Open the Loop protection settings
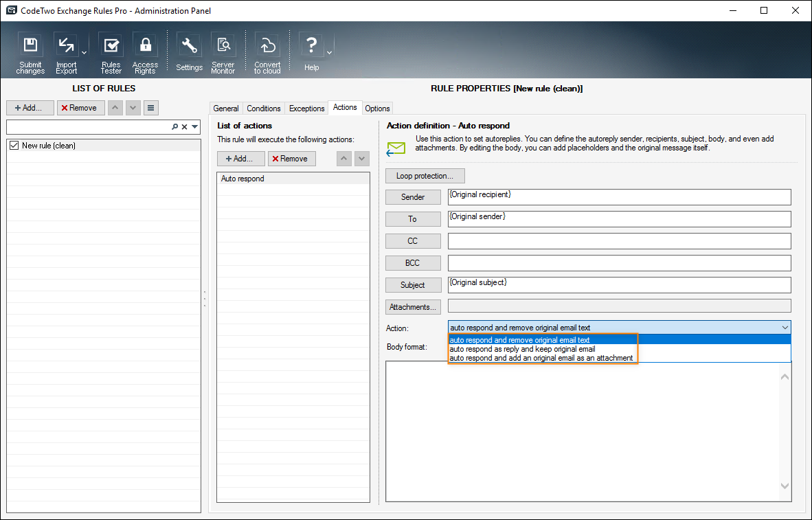 pyautogui.click(x=425, y=176)
